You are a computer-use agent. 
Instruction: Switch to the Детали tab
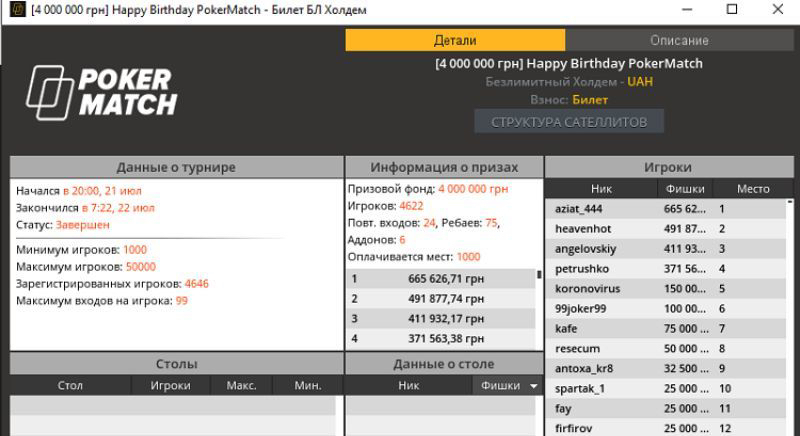(455, 40)
